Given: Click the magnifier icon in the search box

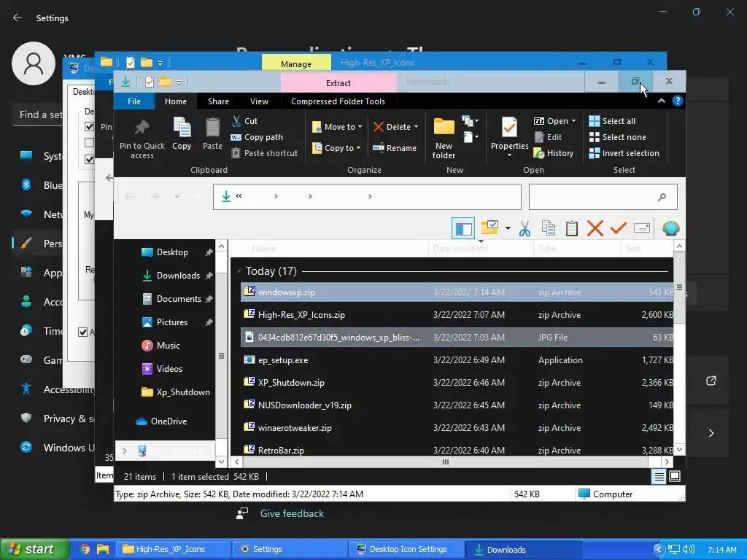Looking at the screenshot, I should tap(662, 197).
